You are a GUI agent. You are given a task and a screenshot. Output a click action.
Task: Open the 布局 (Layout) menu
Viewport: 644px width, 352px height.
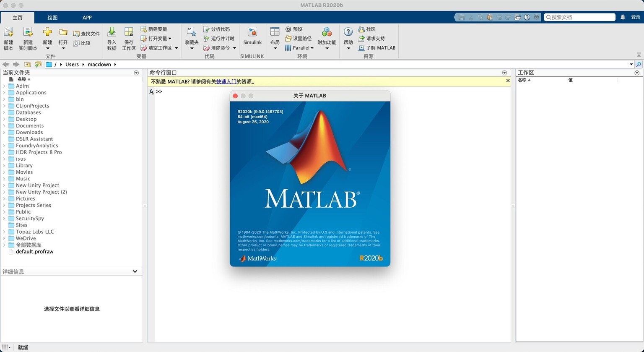[x=275, y=38]
